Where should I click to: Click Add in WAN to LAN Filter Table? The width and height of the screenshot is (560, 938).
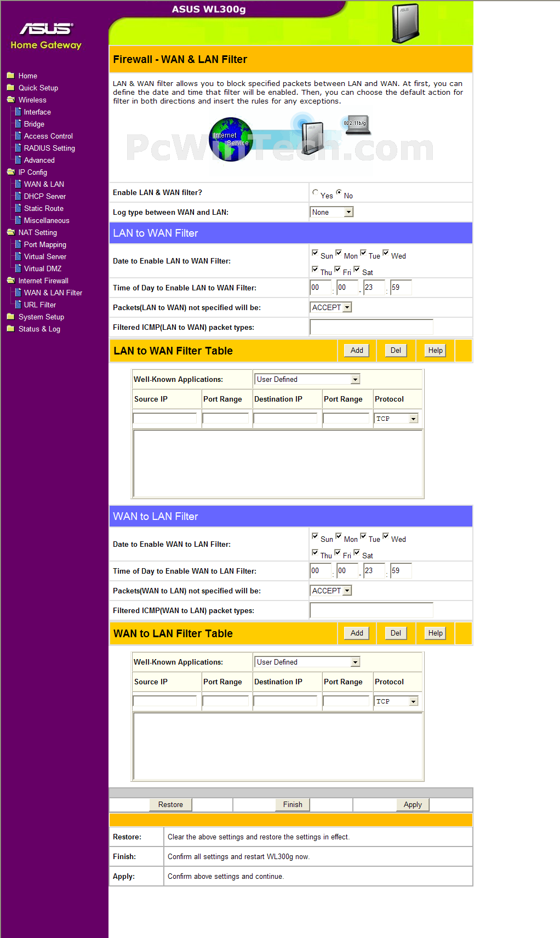(x=357, y=633)
